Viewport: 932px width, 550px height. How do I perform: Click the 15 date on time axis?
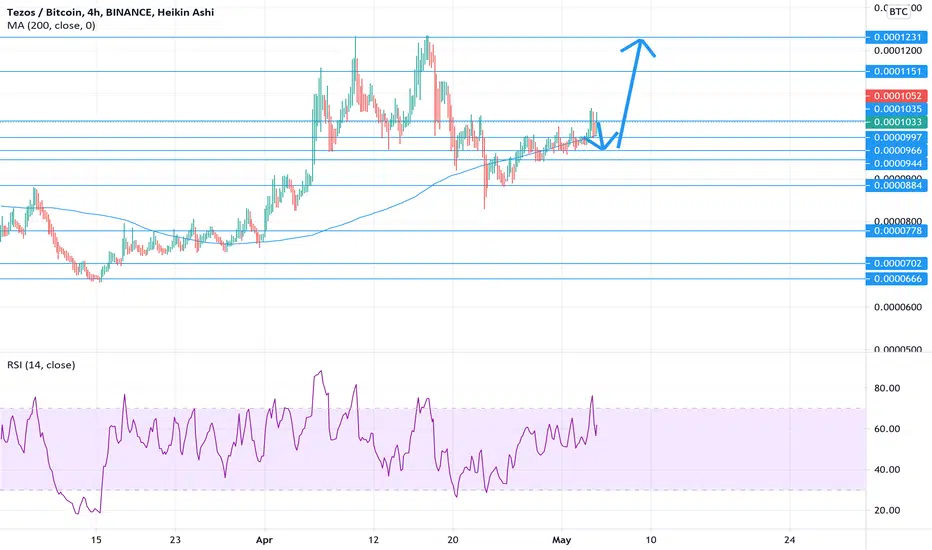pos(96,540)
